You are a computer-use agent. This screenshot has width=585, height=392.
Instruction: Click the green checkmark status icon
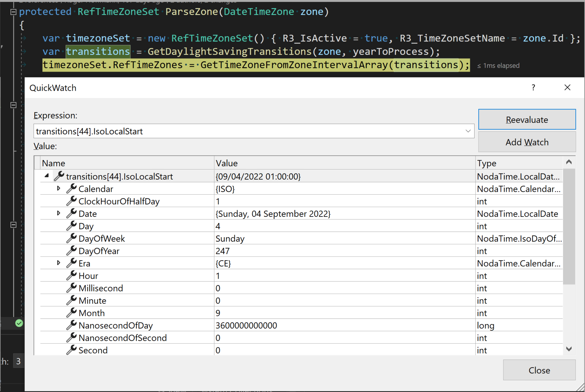(x=19, y=323)
